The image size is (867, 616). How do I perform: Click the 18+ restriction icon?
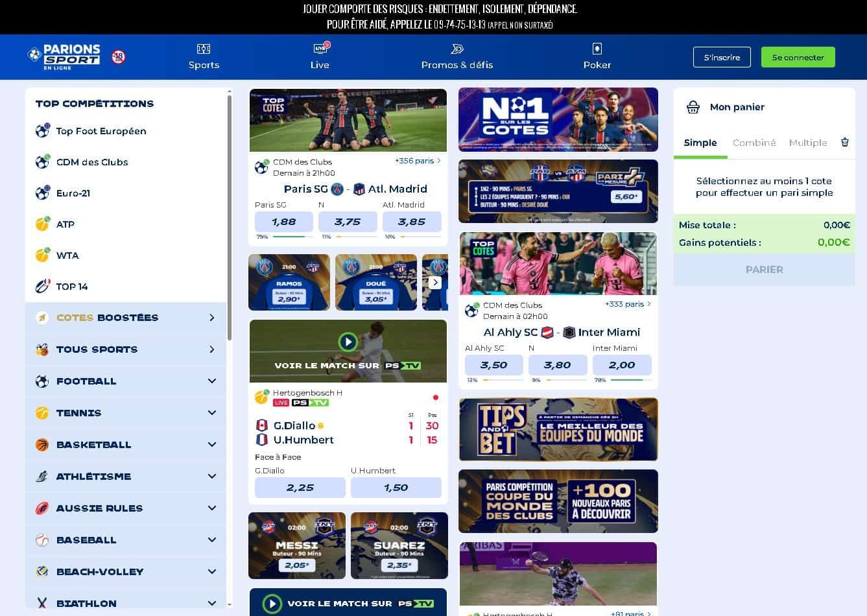(x=118, y=57)
